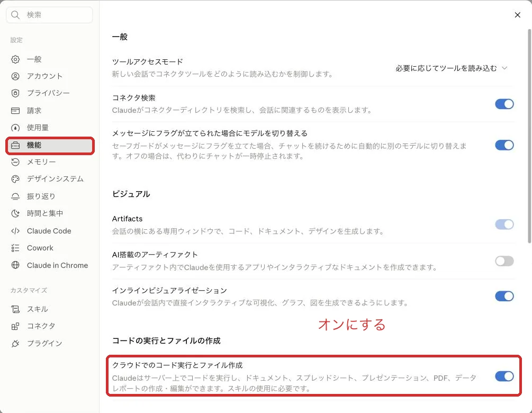Toggle メッセージにフラグ model switching switch
Image resolution: width=532 pixels, height=413 pixels.
(x=504, y=145)
